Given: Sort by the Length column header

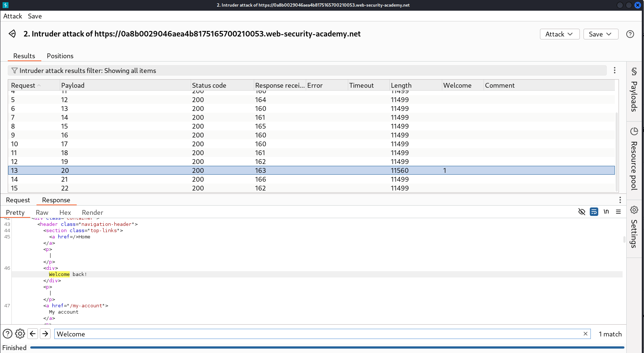Looking at the screenshot, I should pos(416,85).
